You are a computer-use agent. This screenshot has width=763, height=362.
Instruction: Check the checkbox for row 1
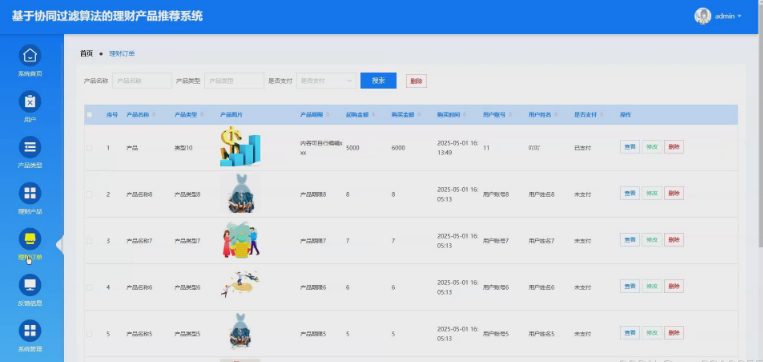point(89,147)
